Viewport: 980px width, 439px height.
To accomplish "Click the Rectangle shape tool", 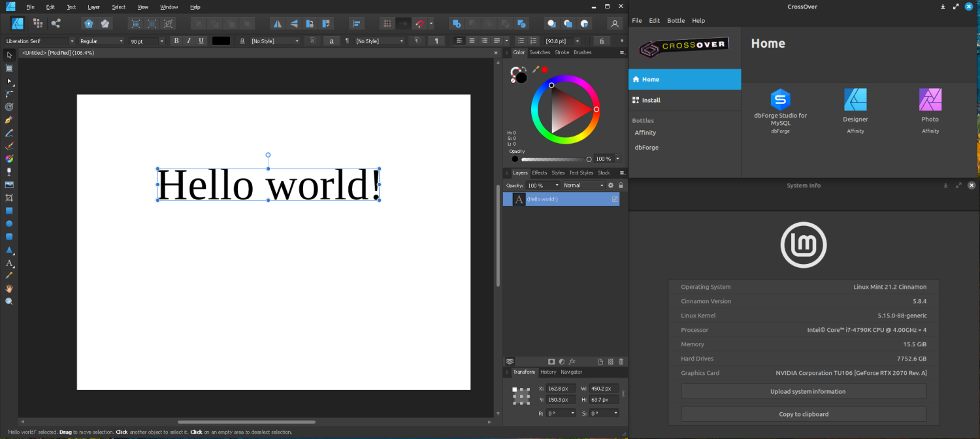I will coord(9,210).
